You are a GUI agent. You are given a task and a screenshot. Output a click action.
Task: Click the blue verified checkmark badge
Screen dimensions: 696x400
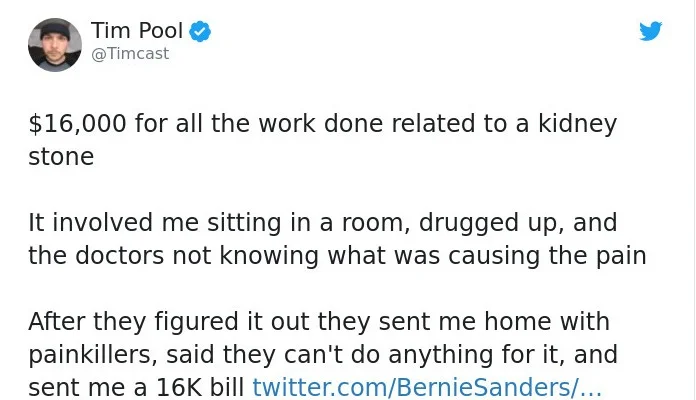click(201, 32)
